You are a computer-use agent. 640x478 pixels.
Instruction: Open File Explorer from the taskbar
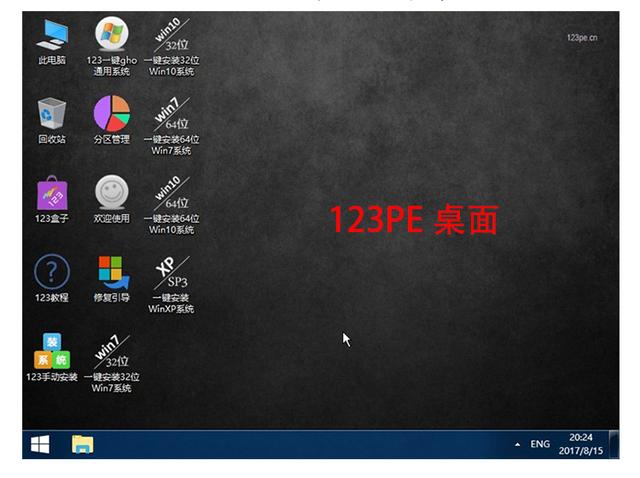pos(82,444)
